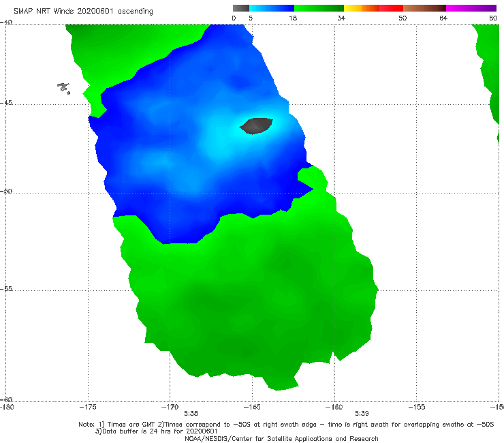Click the longitude label '-165'

(252, 407)
